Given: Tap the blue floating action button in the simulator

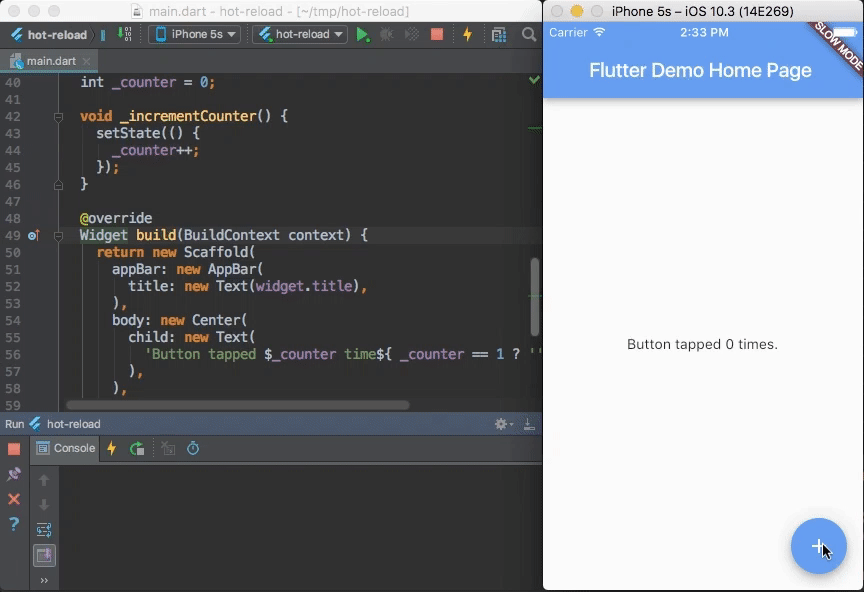Looking at the screenshot, I should [819, 546].
